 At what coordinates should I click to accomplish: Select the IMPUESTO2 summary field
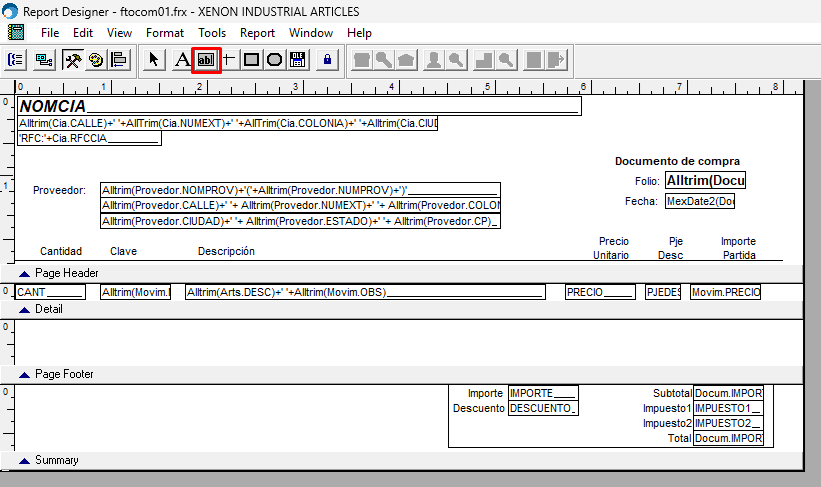tap(728, 423)
